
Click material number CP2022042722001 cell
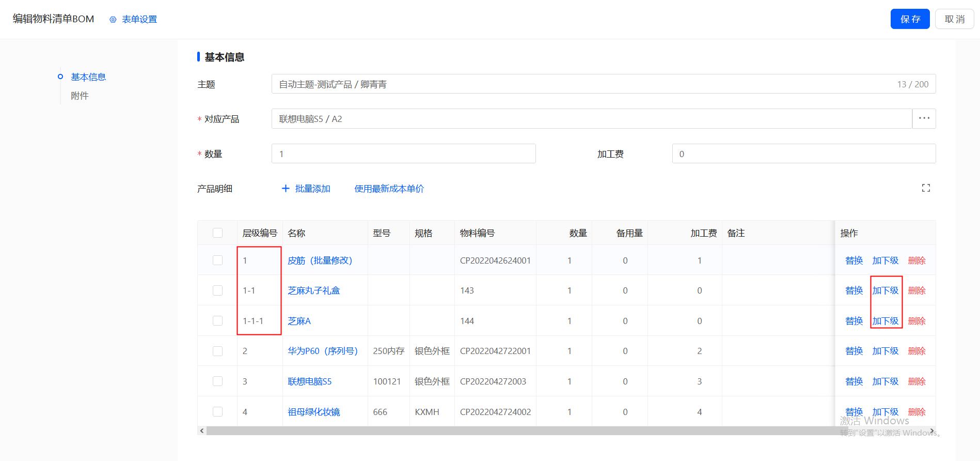495,351
